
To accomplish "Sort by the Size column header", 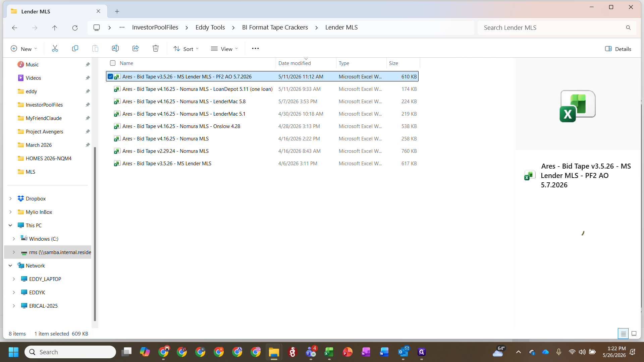I will 393,63.
